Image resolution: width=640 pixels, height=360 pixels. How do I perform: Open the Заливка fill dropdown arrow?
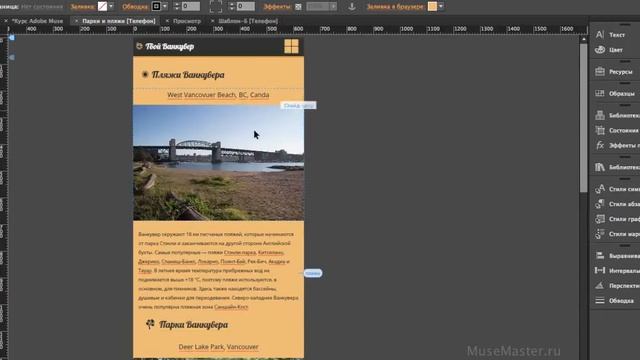(111, 7)
